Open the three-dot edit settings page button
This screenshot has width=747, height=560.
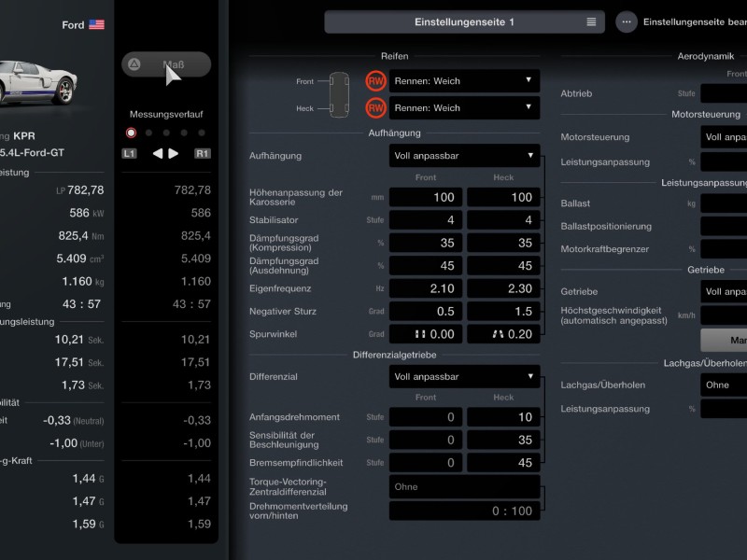point(627,21)
